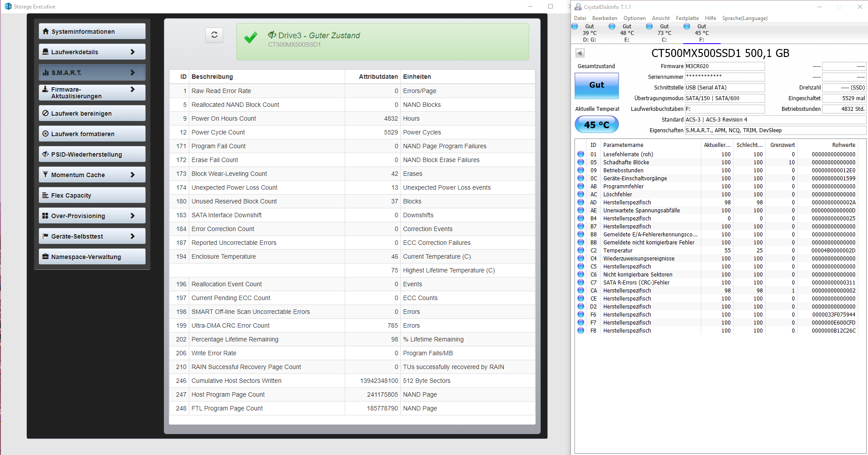Select the Enclosure Temperature row

pyautogui.click(x=352, y=256)
